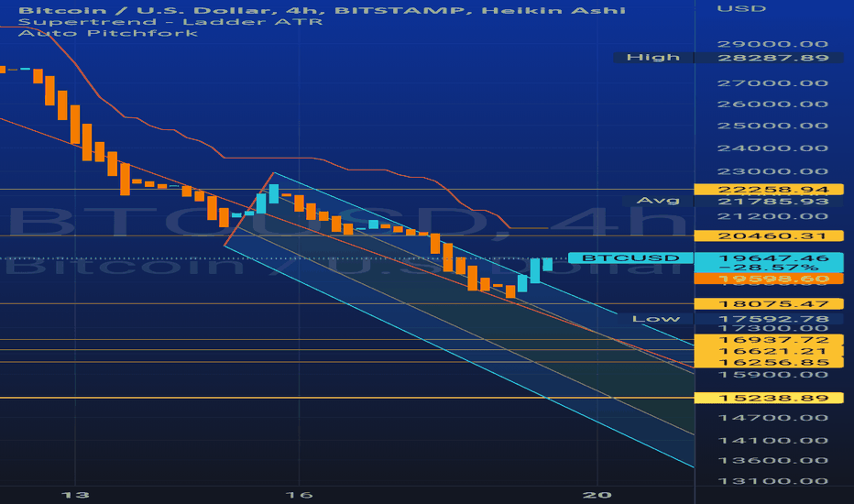Select the Auto Pitchfork indicator label
The image size is (854, 504).
point(108,33)
